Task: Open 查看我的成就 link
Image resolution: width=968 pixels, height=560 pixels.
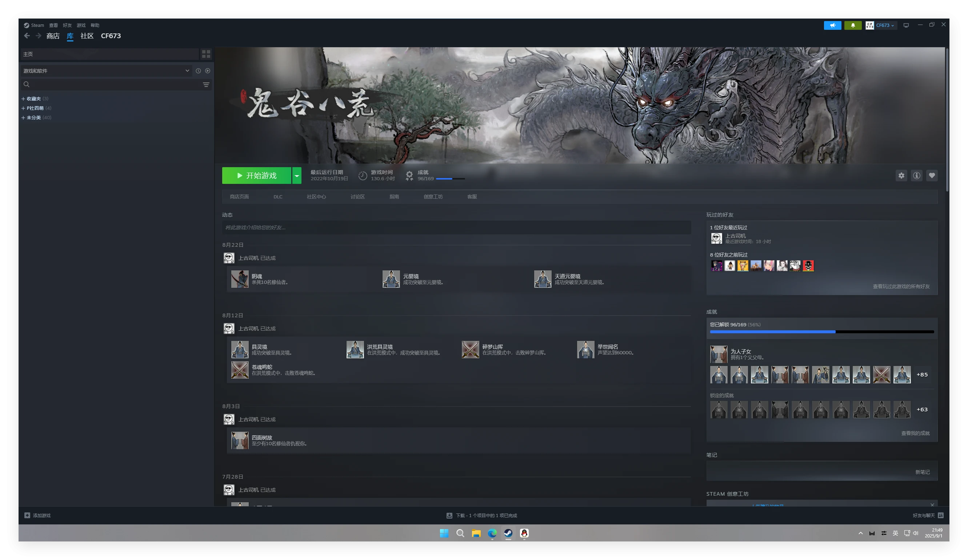Action: click(x=915, y=433)
